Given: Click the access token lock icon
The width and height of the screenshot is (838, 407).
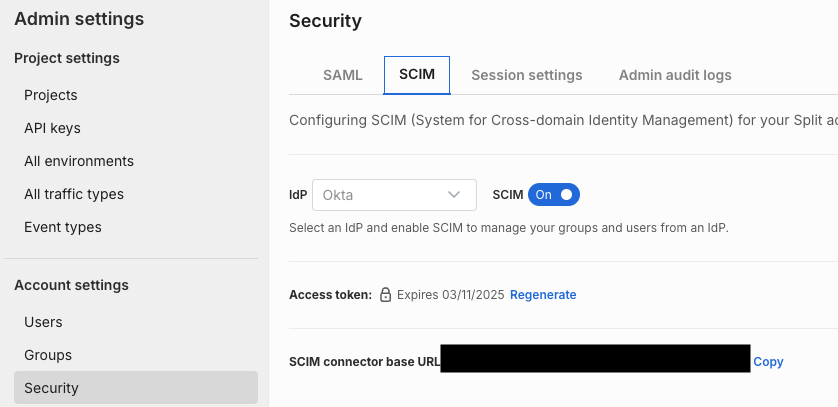Looking at the screenshot, I should tap(385, 295).
